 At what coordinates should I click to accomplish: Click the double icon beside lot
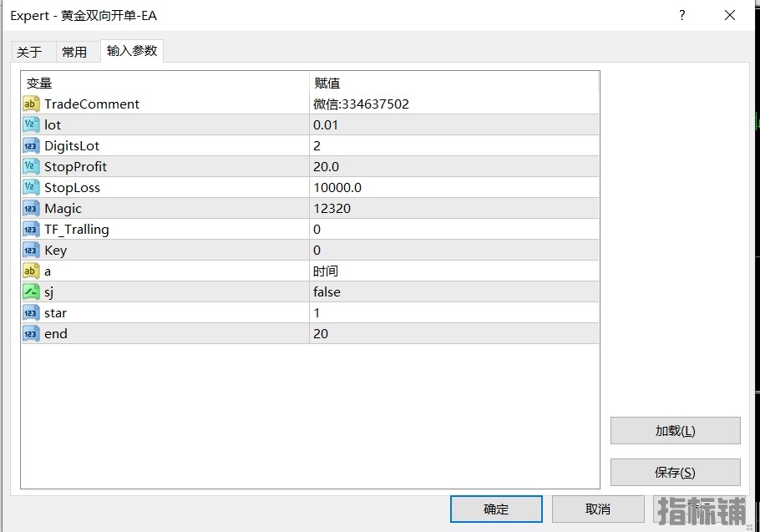tap(31, 124)
